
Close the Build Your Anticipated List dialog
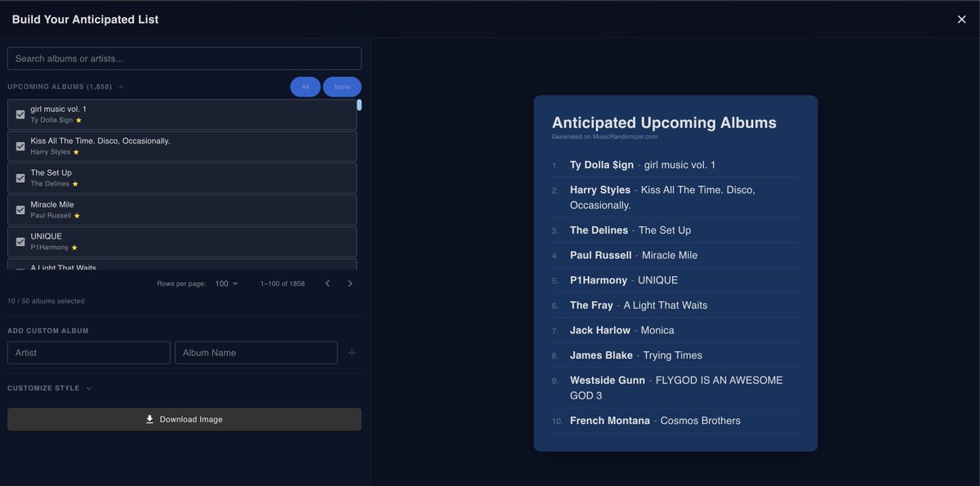tap(961, 20)
